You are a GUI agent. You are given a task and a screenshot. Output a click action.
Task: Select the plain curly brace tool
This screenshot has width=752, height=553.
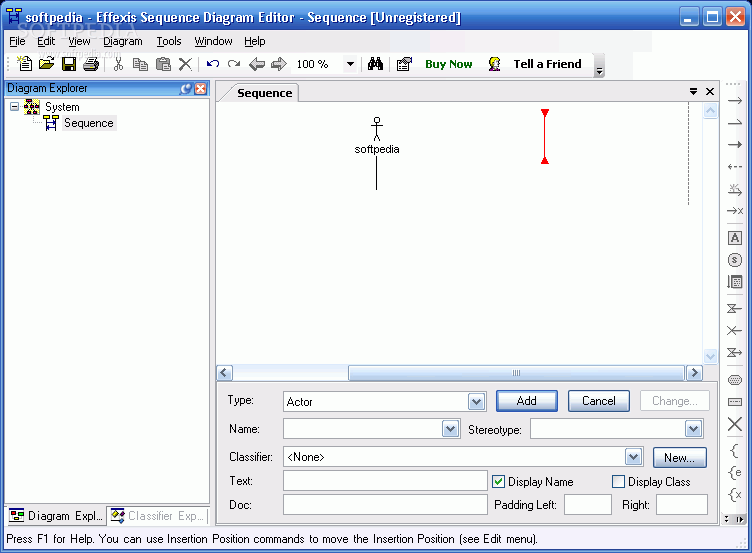734,450
